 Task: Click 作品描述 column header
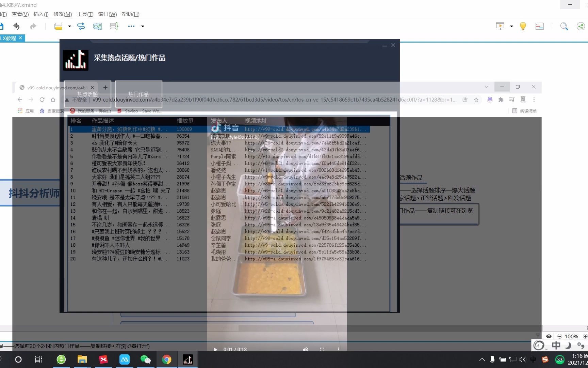(103, 121)
